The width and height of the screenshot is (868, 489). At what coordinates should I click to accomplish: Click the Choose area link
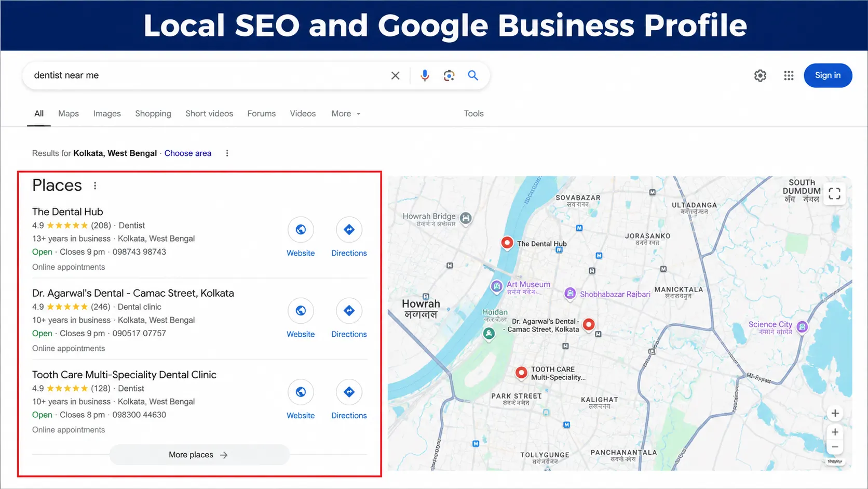(x=188, y=153)
